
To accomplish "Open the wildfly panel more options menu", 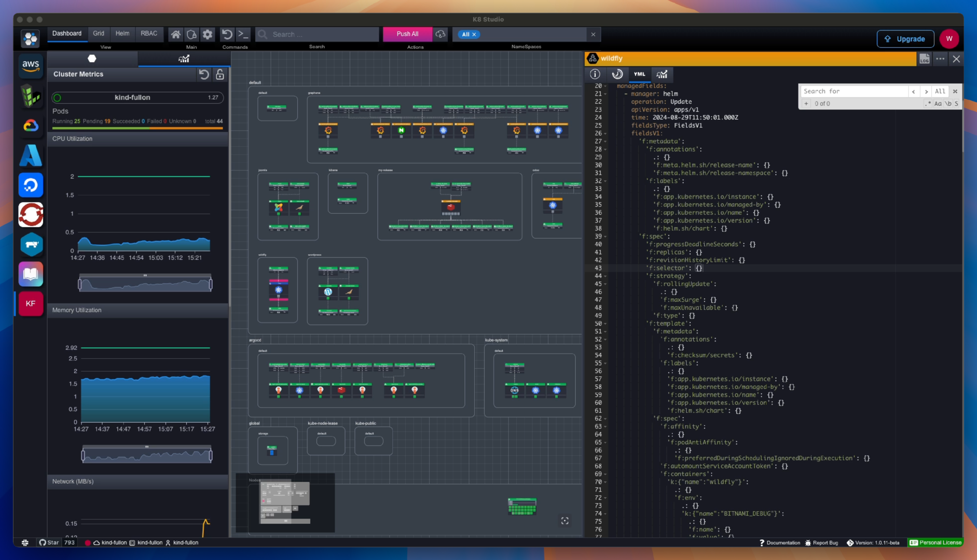I will 940,59.
